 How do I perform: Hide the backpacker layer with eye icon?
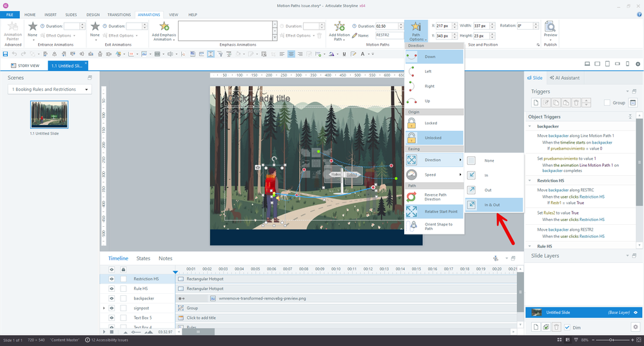pyautogui.click(x=111, y=298)
